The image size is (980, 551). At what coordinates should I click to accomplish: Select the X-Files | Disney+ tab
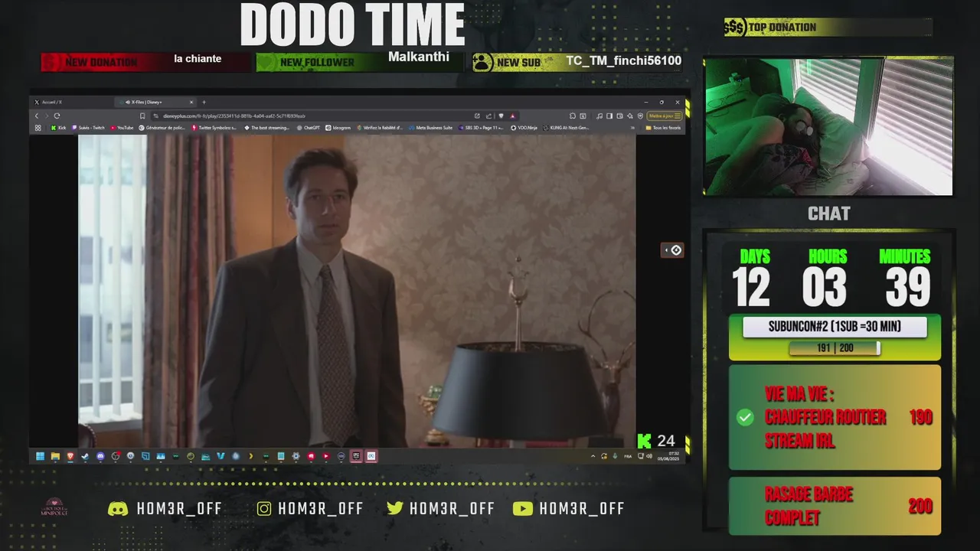coord(157,102)
